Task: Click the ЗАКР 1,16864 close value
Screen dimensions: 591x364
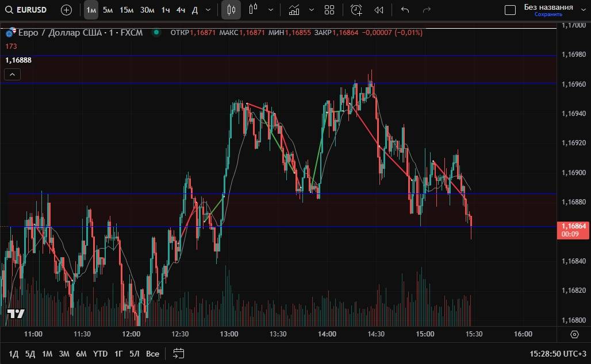Action: tap(336, 33)
